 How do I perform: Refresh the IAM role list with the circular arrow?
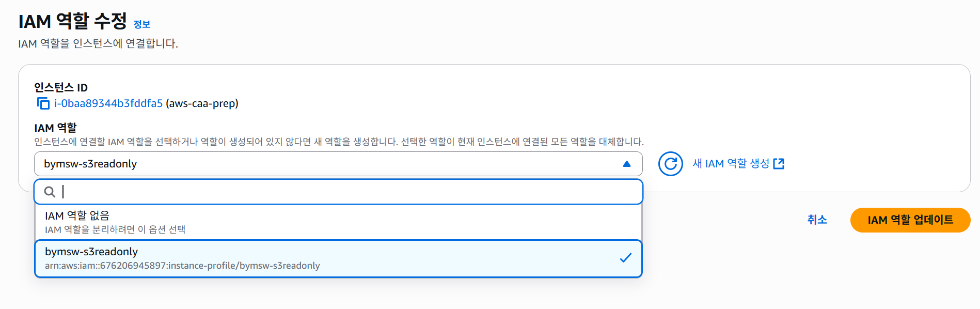pyautogui.click(x=670, y=163)
